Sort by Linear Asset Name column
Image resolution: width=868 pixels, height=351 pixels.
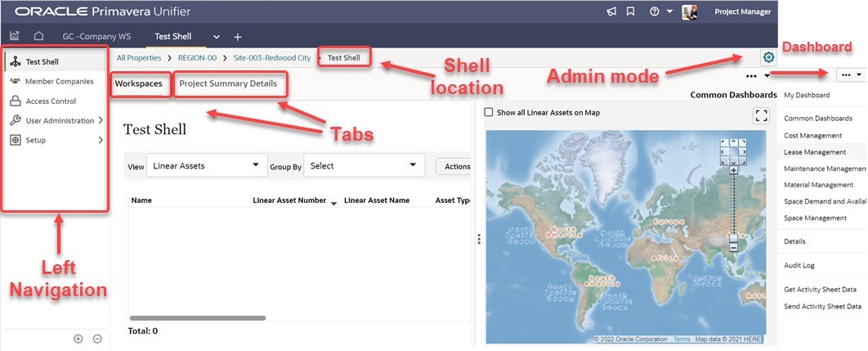pos(377,200)
